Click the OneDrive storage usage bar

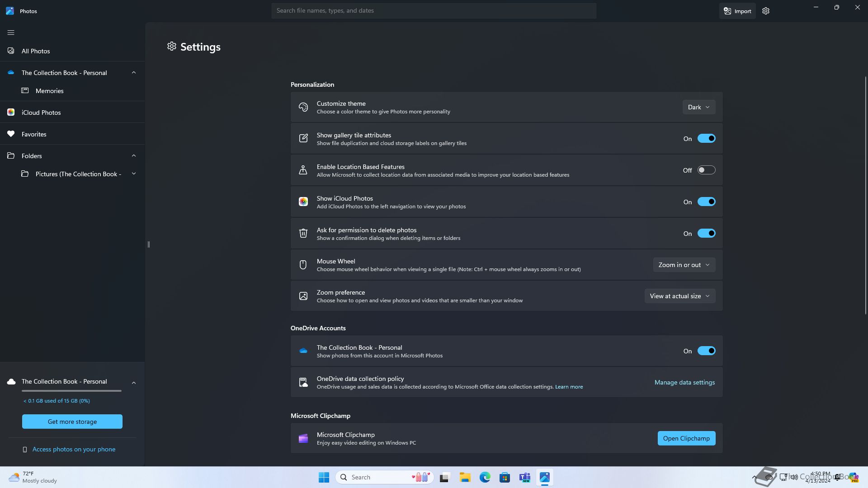point(71,391)
